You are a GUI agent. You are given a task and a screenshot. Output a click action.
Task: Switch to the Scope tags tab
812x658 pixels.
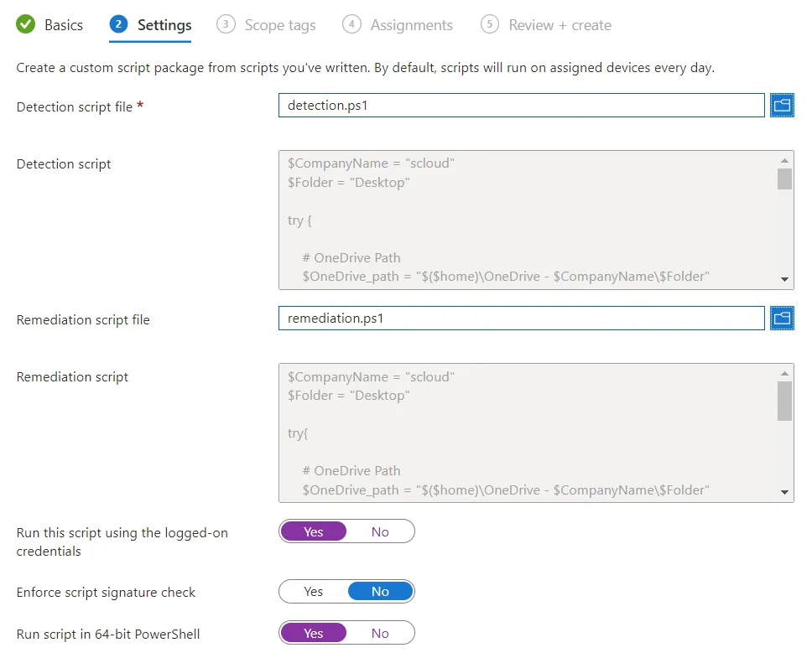pyautogui.click(x=279, y=25)
